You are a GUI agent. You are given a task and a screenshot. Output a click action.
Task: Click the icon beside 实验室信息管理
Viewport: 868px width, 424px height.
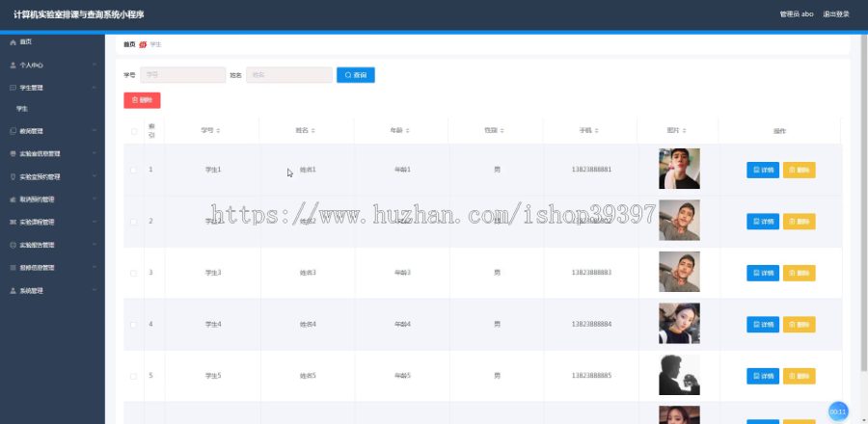point(13,153)
